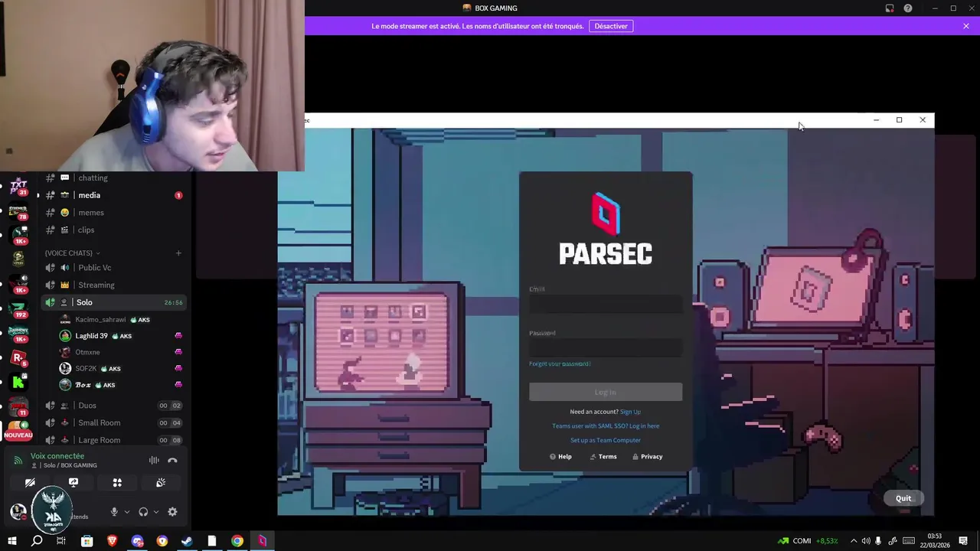Collapse the VOICE CHATS category

[x=72, y=253]
